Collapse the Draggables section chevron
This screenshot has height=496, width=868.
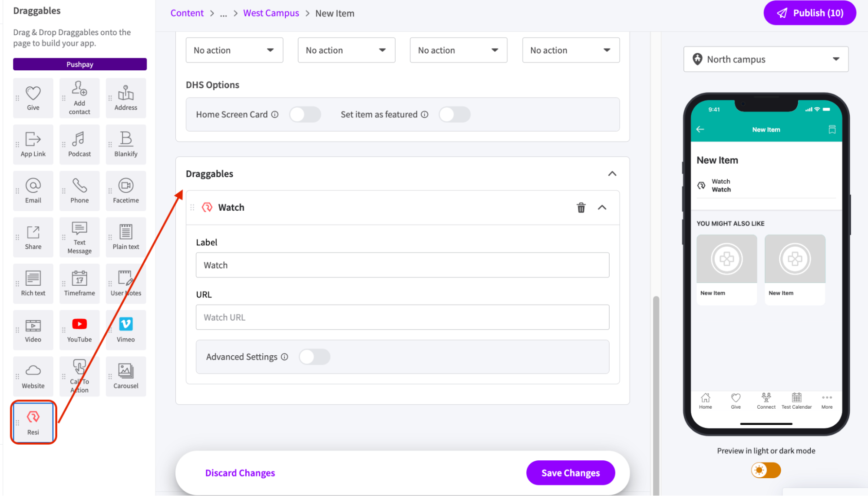click(x=612, y=174)
